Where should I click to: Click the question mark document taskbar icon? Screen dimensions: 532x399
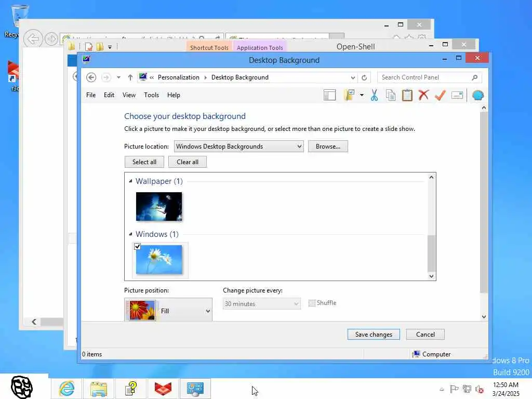[130, 389]
